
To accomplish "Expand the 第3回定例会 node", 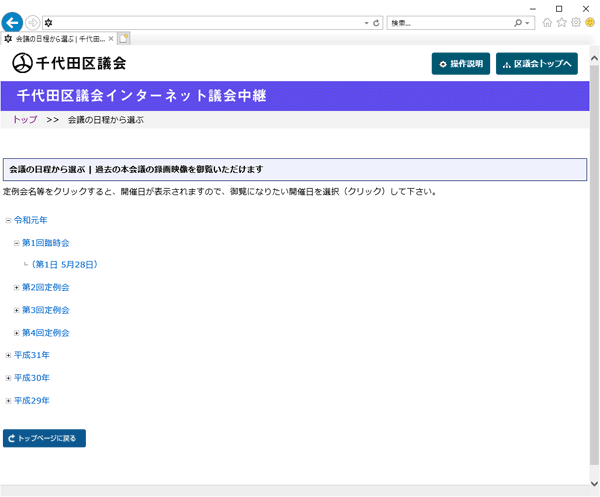I will point(16,310).
